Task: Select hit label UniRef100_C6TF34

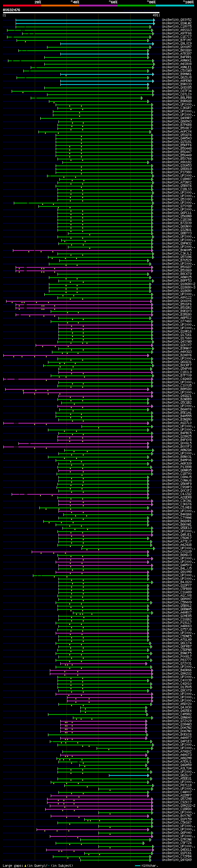Action: pyautogui.click(x=177, y=91)
